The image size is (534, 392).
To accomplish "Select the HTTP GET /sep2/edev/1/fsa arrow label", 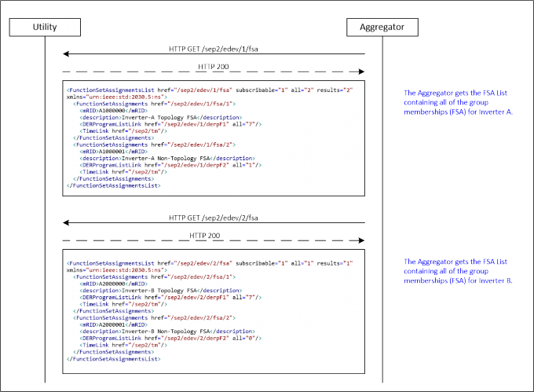I will click(213, 48).
